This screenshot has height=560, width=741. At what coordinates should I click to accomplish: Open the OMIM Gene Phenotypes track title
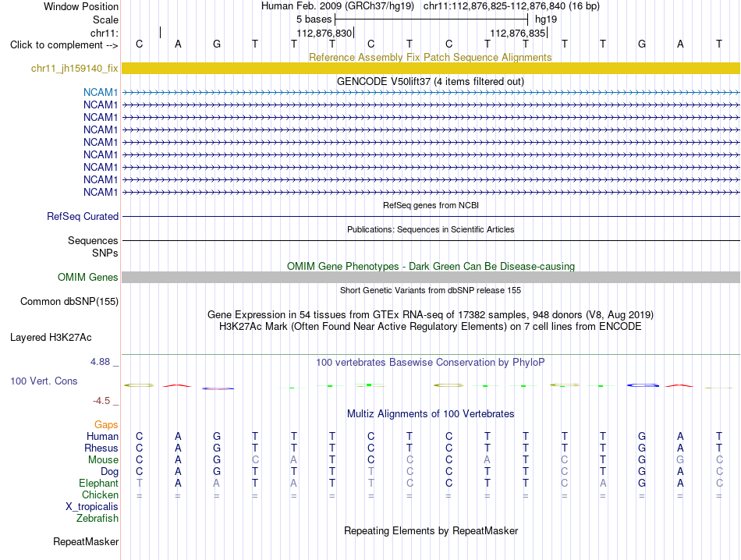click(431, 266)
